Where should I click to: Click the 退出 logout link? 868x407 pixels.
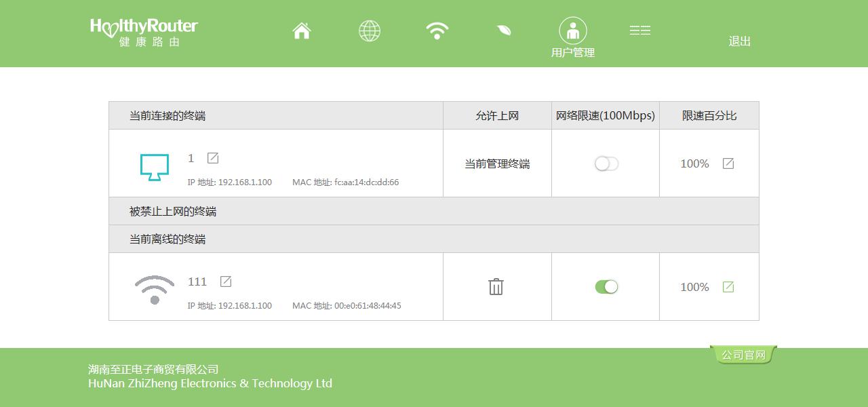tap(739, 41)
